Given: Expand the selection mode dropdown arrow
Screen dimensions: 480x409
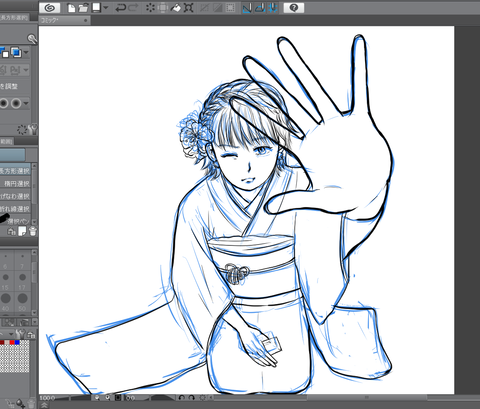Looking at the screenshot, I should pos(26,52).
